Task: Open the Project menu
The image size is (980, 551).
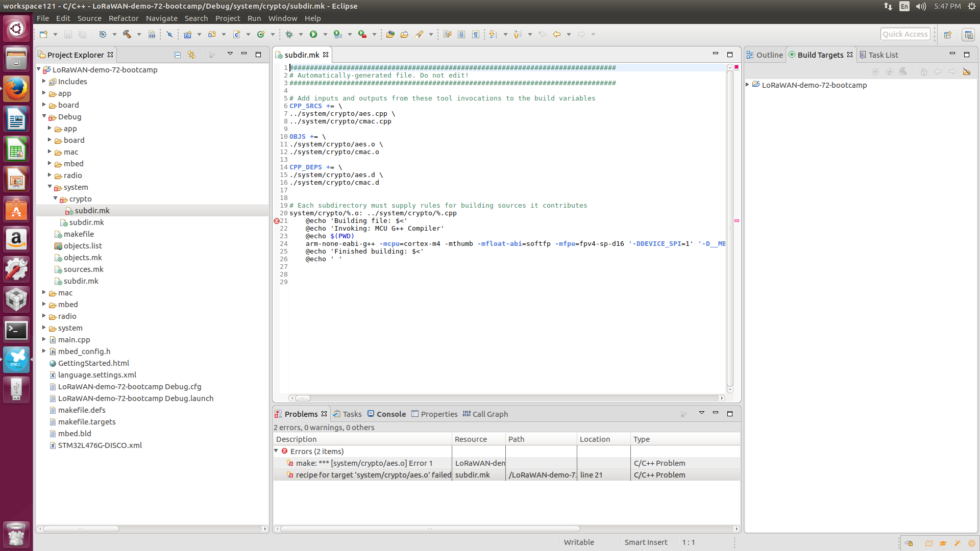Action: (227, 18)
